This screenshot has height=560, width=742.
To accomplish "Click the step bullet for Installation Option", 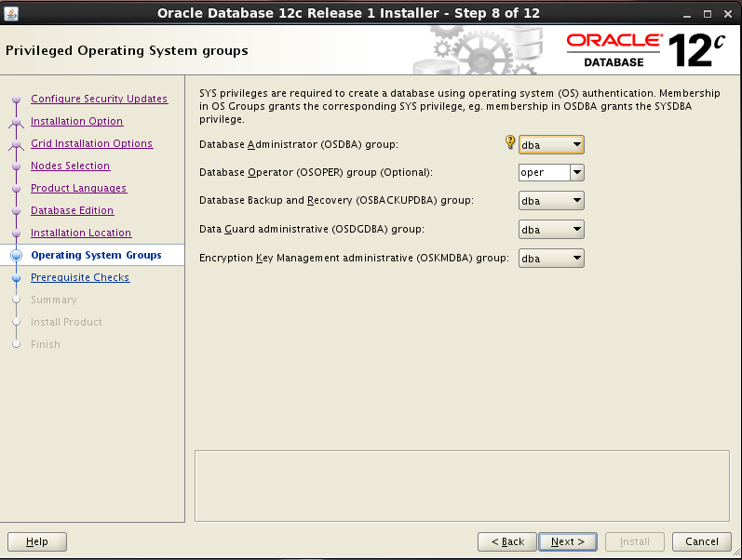I will [x=17, y=122].
